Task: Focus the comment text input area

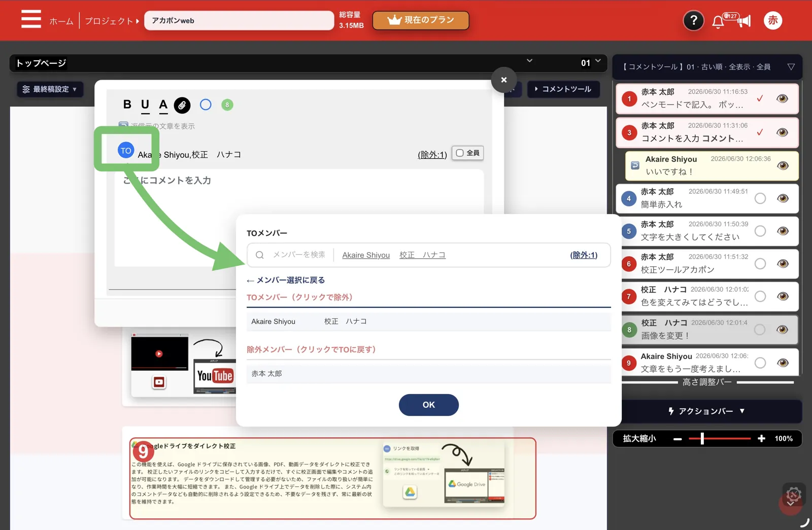Action: pyautogui.click(x=299, y=218)
